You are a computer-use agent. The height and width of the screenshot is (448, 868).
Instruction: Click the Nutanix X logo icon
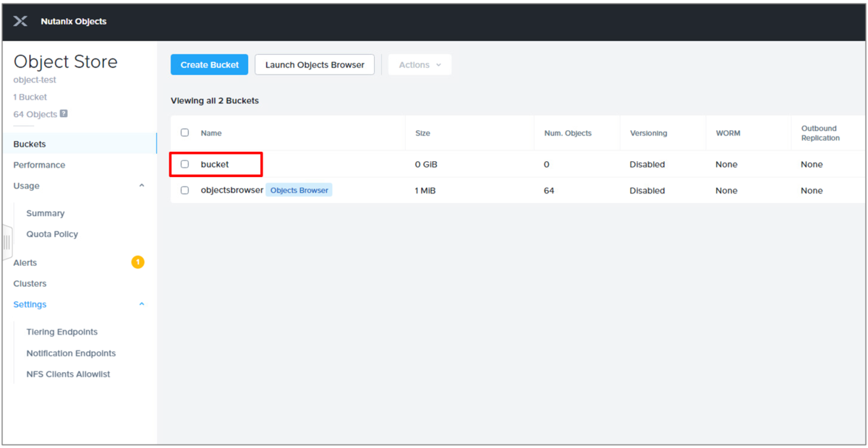20,22
